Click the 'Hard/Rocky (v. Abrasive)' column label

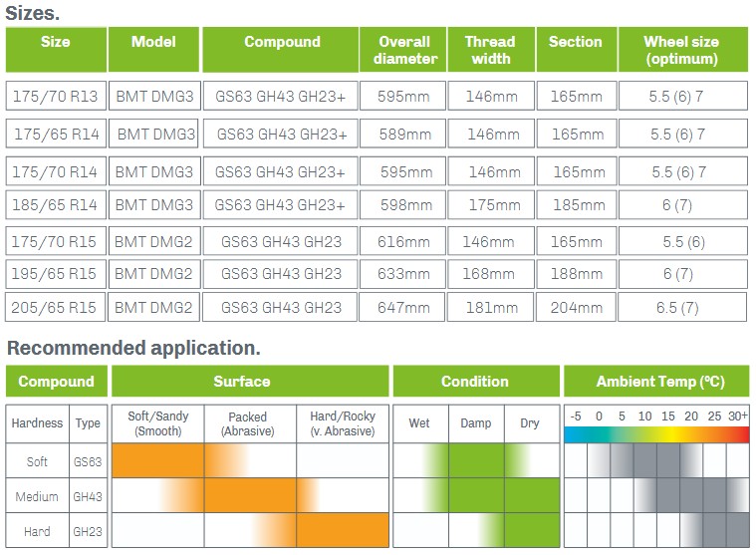pyautogui.click(x=343, y=423)
